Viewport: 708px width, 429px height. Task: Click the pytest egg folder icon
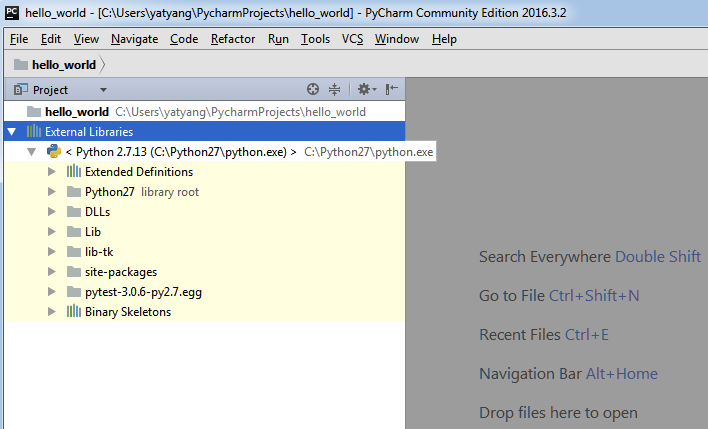click(74, 292)
